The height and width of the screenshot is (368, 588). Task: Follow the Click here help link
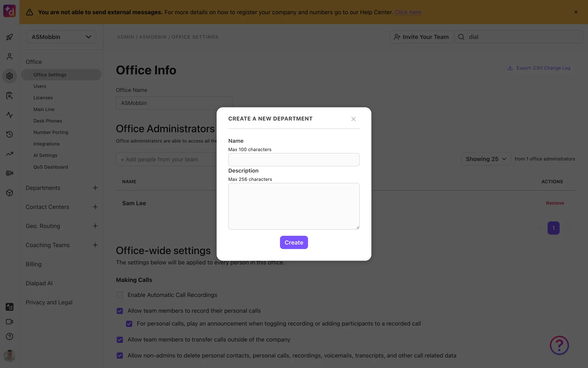click(x=408, y=12)
